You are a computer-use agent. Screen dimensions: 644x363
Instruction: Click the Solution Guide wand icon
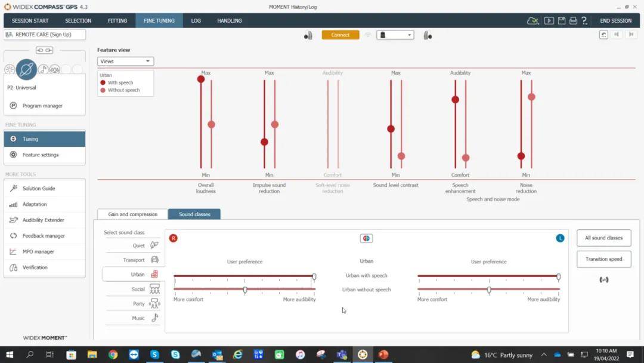click(14, 188)
